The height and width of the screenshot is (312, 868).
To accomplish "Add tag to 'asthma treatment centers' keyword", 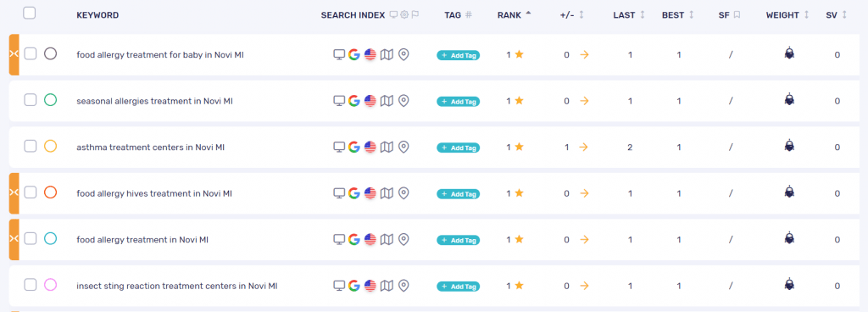I will (459, 148).
